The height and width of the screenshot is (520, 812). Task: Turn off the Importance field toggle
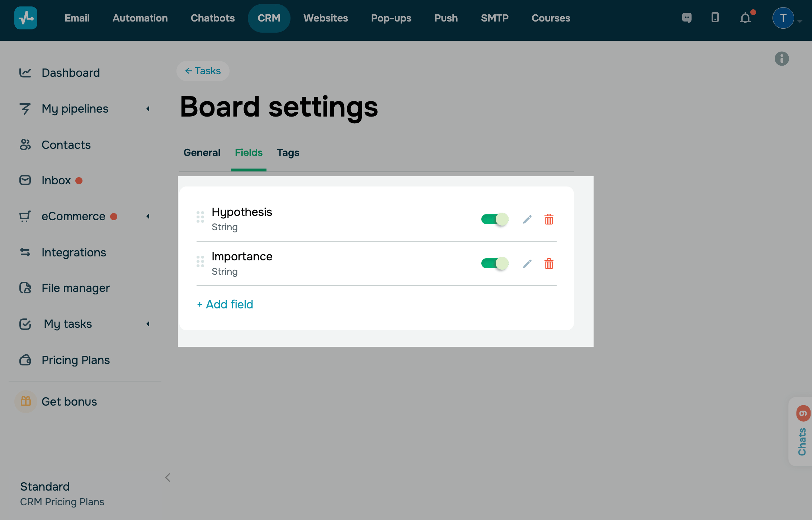(495, 264)
